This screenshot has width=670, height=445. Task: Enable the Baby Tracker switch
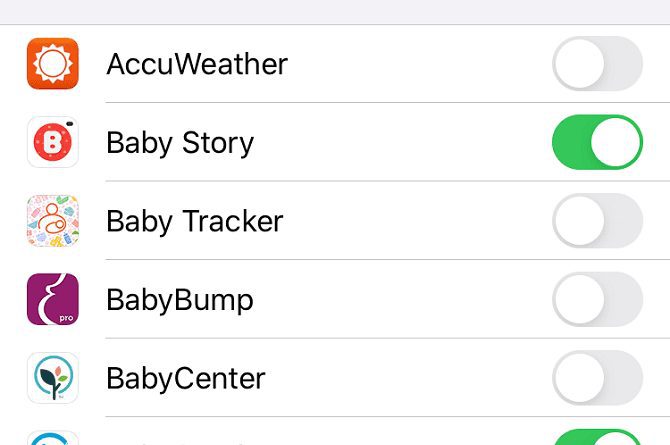click(x=597, y=221)
